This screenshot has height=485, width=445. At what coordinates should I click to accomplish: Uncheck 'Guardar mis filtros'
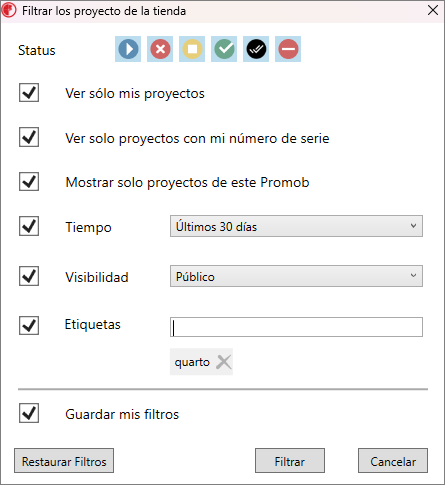point(29,413)
